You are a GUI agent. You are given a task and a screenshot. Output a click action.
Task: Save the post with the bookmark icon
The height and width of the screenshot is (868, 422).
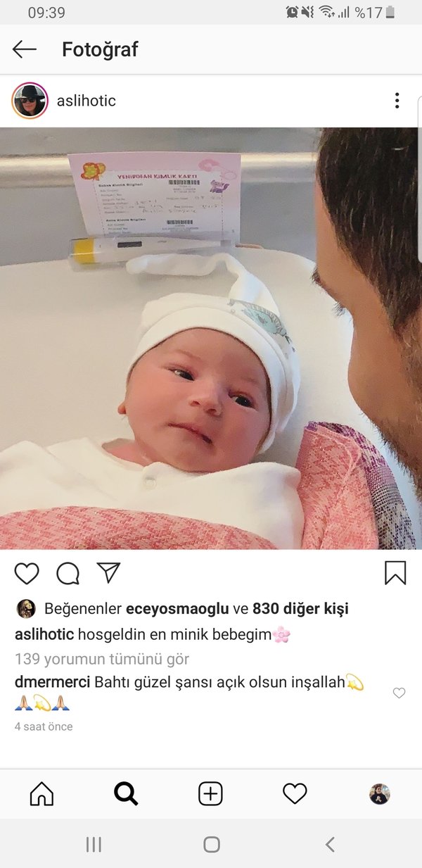(395, 573)
